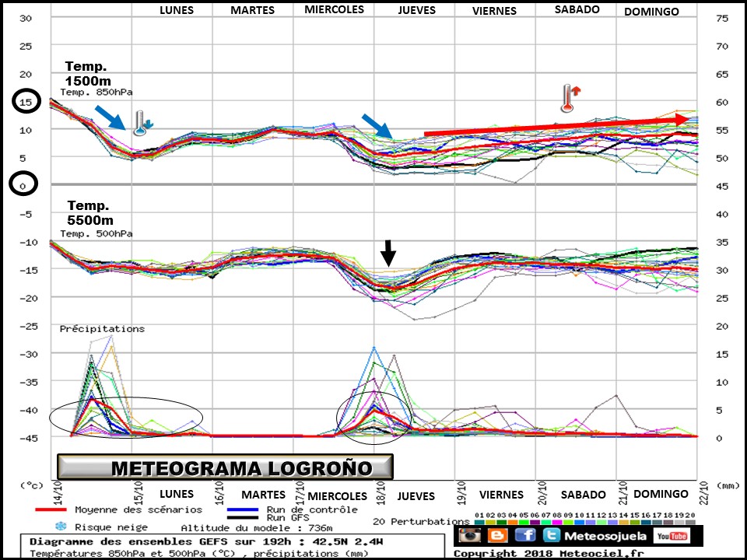
Task: Click the Run GFS label
Action: pyautogui.click(x=288, y=518)
